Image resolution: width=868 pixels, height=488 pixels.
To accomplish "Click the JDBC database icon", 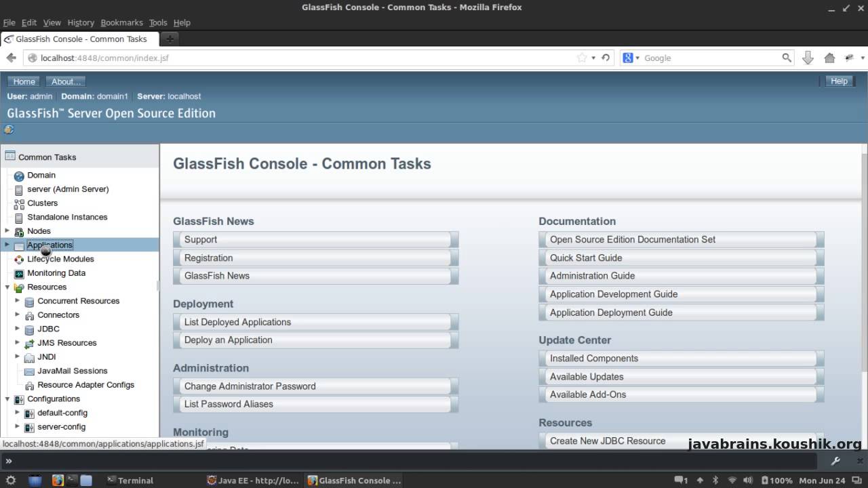I will (29, 329).
